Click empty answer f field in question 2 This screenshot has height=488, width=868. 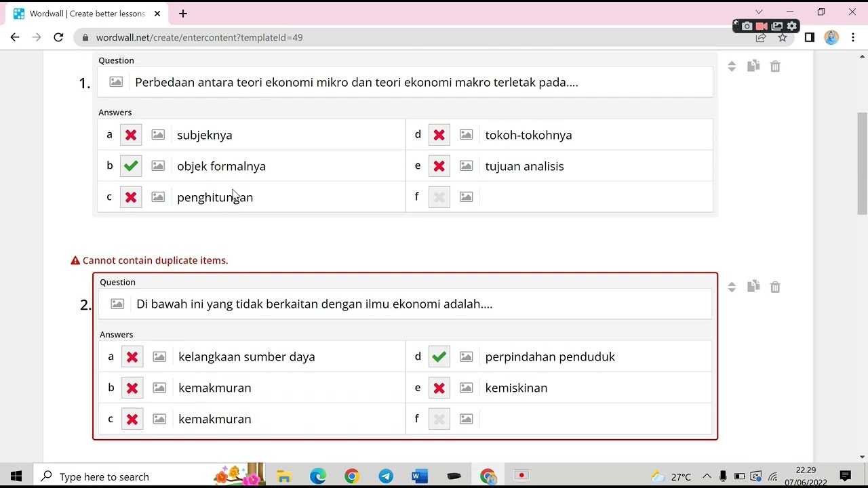[595, 419]
